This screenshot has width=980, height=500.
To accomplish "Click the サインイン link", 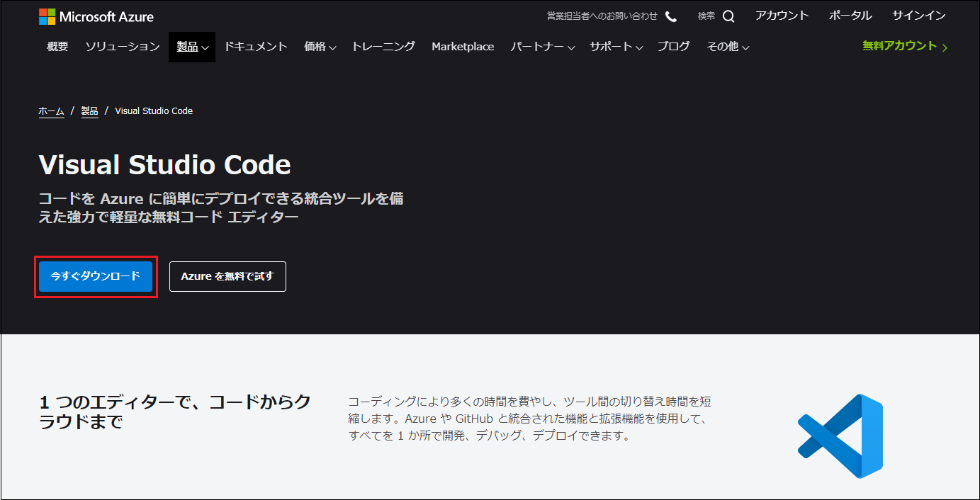I will pyautogui.click(x=918, y=16).
